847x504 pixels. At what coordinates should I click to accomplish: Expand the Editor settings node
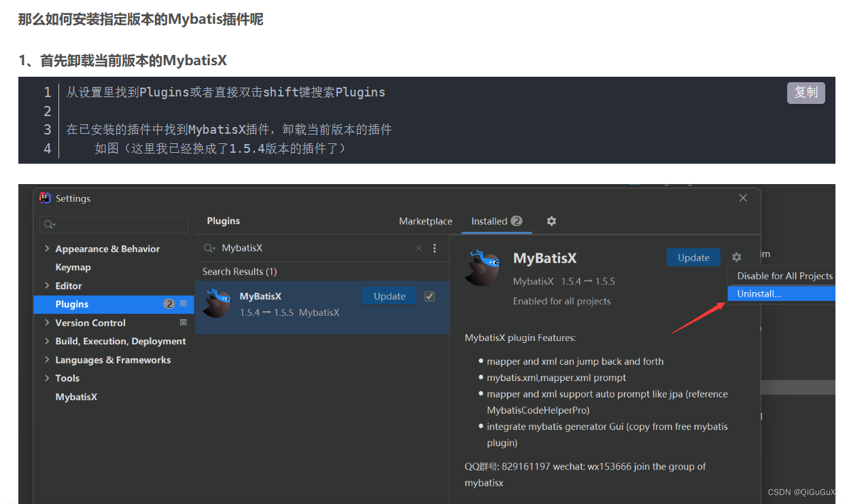coord(46,285)
